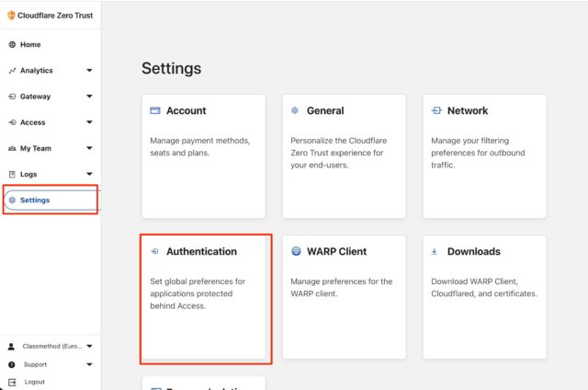Click the Cloudflare Zero Trust shield logo
The image size is (588, 390).
pyautogui.click(x=11, y=16)
